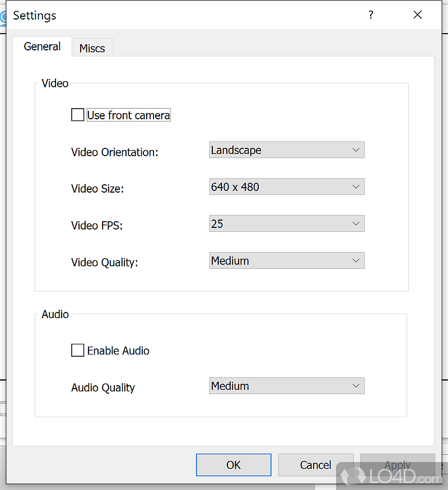Open the Video FPS dropdown

pyautogui.click(x=286, y=224)
